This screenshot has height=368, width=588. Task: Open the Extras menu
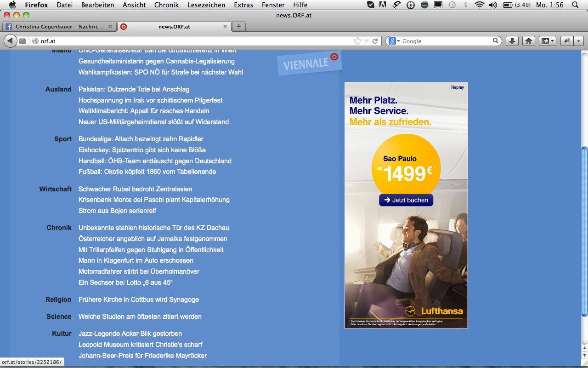(x=243, y=5)
